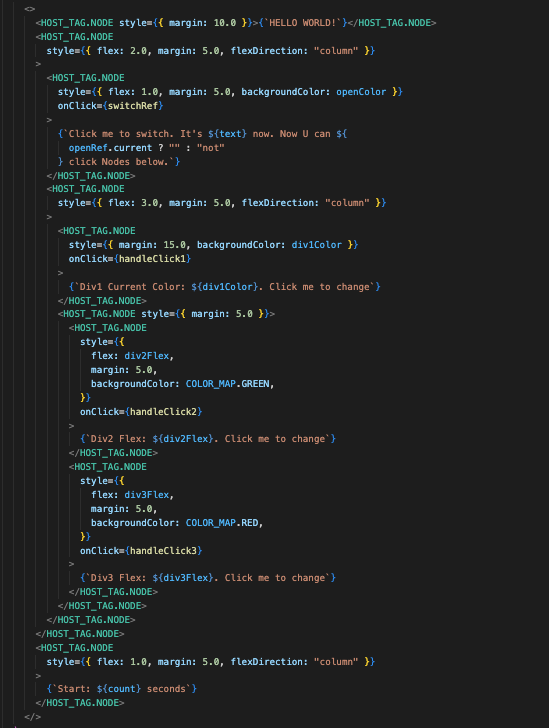Image resolution: width=549 pixels, height=728 pixels.
Task: Click margin: 15.0 in the Div1 style
Action: point(152,245)
